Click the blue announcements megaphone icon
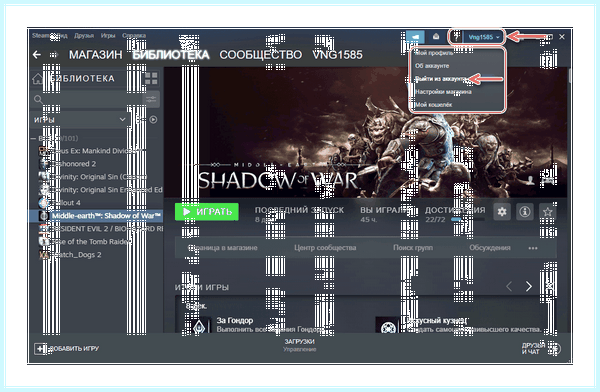600x392 pixels. (x=415, y=37)
